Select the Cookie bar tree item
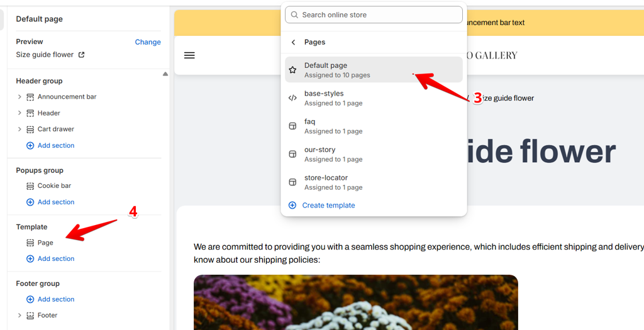Viewport: 644px width, 330px height. pyautogui.click(x=54, y=186)
